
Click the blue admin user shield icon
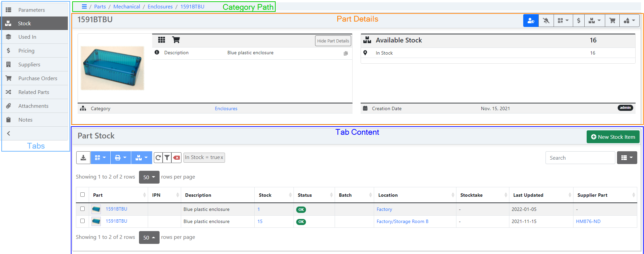coord(531,21)
